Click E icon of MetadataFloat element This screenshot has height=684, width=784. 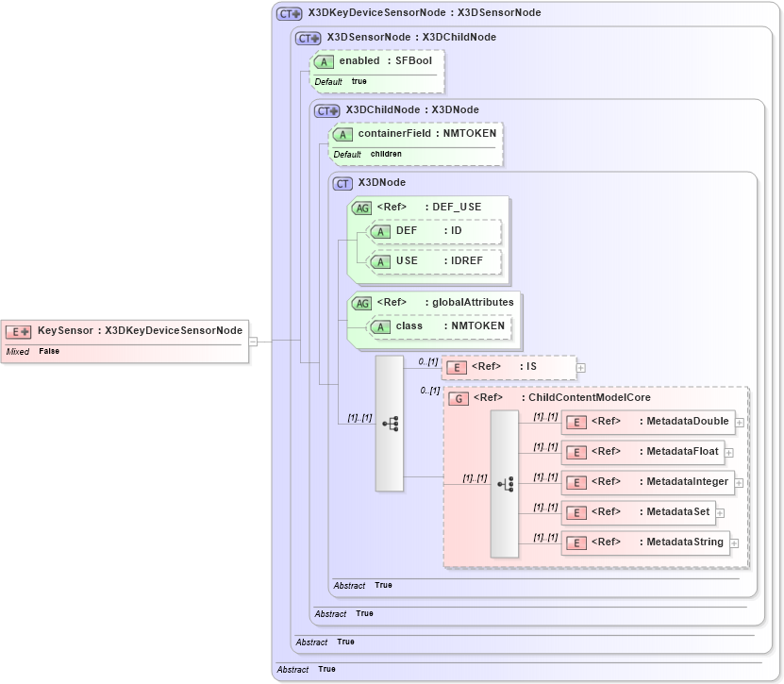point(576,453)
